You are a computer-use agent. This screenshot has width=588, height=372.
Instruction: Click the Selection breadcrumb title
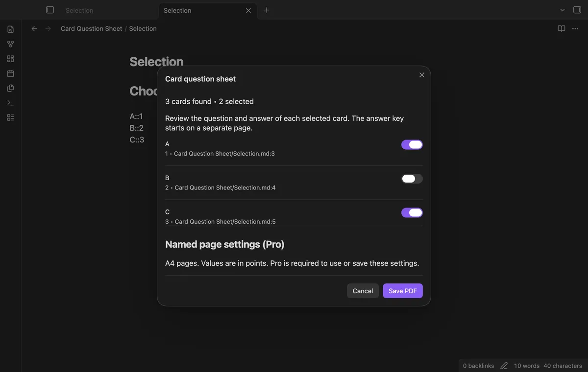pyautogui.click(x=143, y=28)
